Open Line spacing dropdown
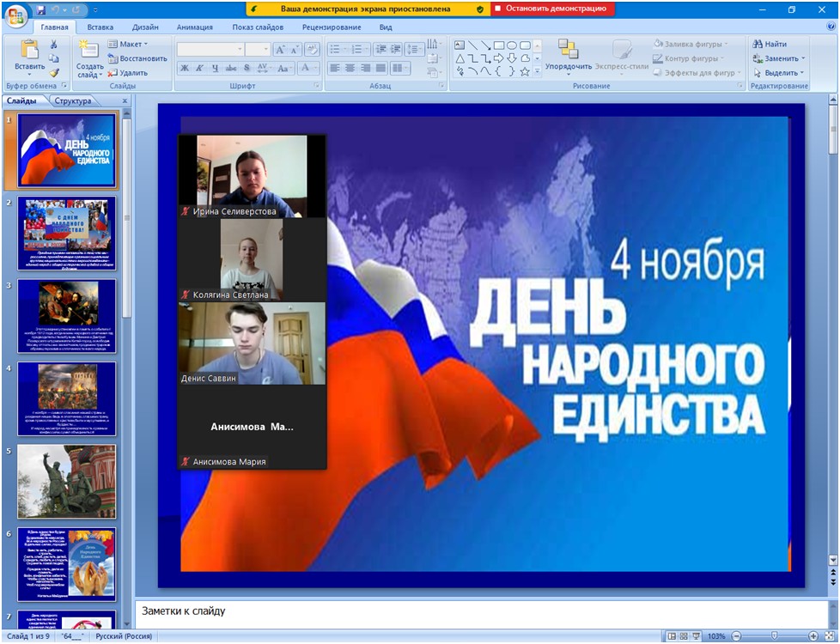This screenshot has width=840, height=644. click(x=414, y=49)
